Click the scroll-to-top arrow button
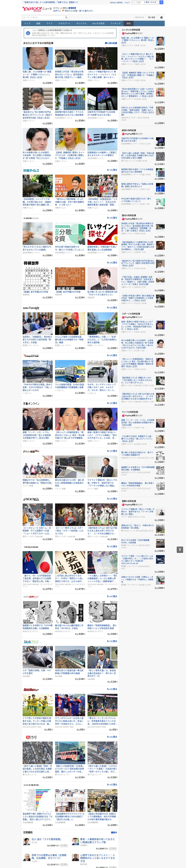Screen dimensions: 186x868 (180, 550)
